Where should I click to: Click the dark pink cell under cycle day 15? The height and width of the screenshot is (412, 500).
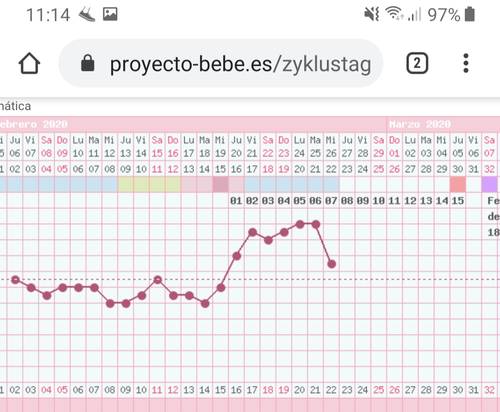[x=220, y=185]
